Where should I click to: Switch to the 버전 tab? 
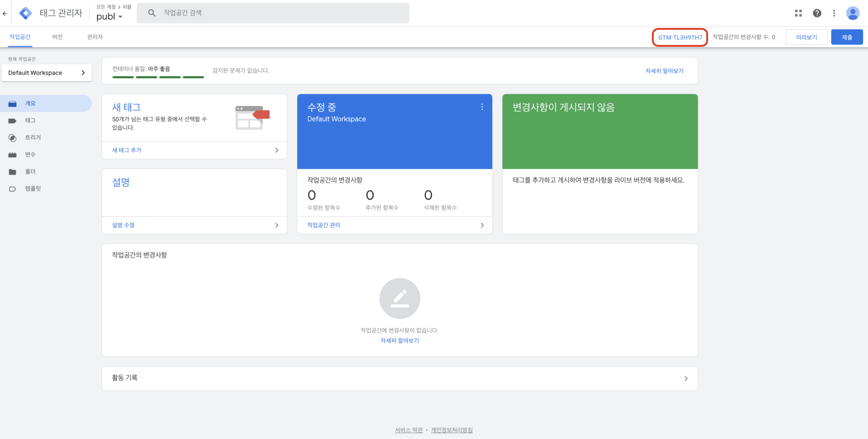coord(57,37)
